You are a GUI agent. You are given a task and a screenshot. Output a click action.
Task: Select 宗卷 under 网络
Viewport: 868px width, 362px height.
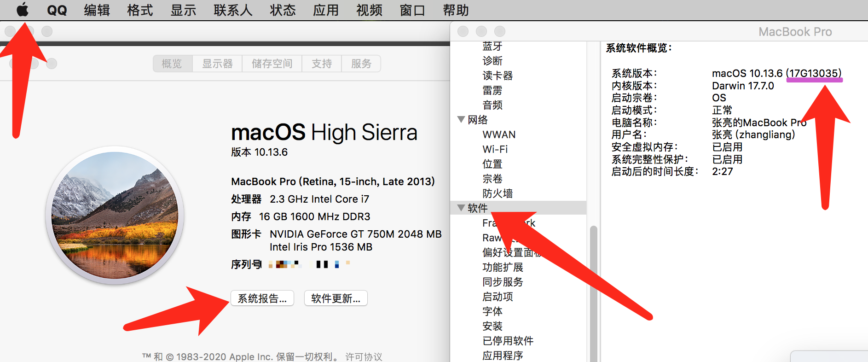click(492, 179)
